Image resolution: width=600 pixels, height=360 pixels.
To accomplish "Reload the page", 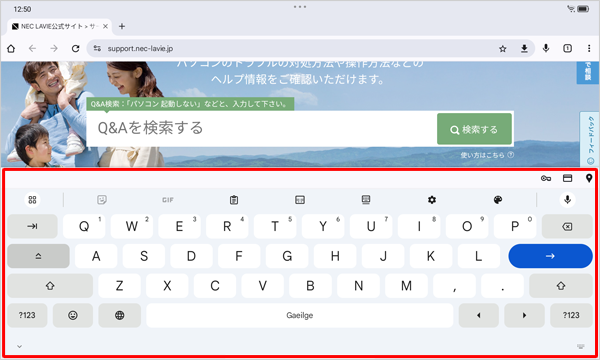I will coord(75,49).
